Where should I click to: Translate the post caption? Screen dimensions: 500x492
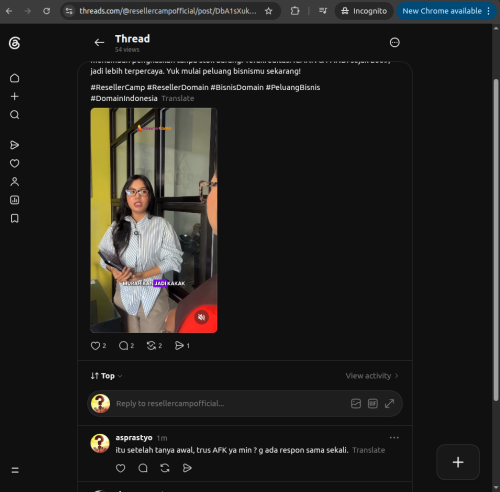point(178,98)
